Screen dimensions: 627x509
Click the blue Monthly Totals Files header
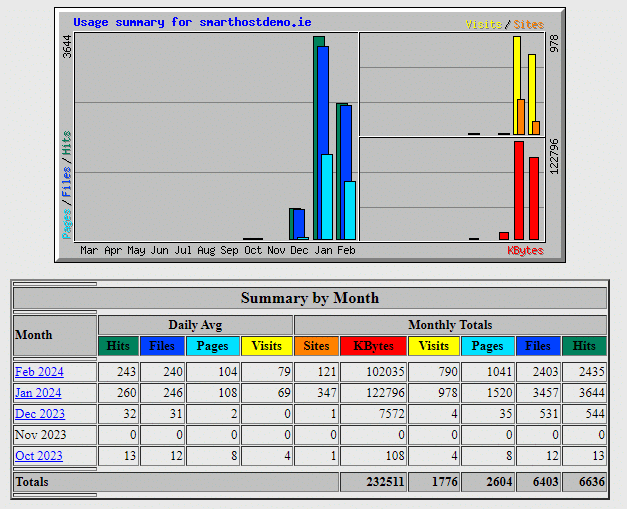tap(538, 346)
